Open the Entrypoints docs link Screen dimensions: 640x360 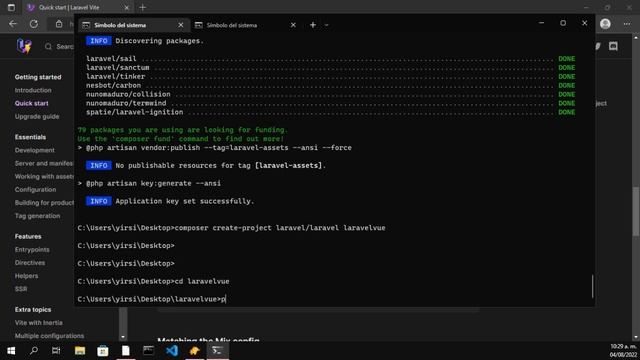[x=32, y=249]
